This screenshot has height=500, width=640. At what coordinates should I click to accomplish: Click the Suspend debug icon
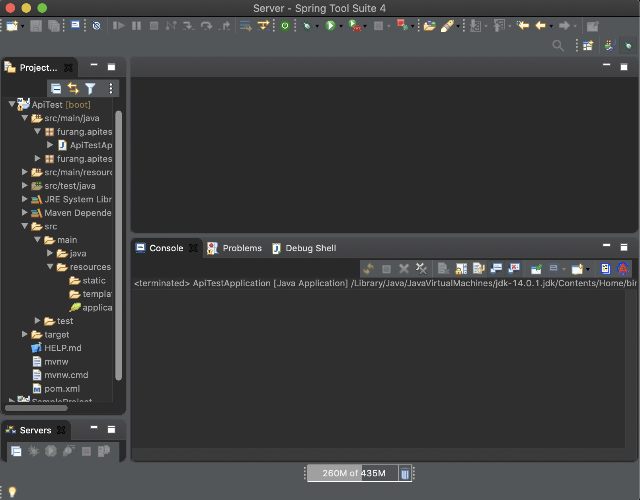tap(136, 26)
